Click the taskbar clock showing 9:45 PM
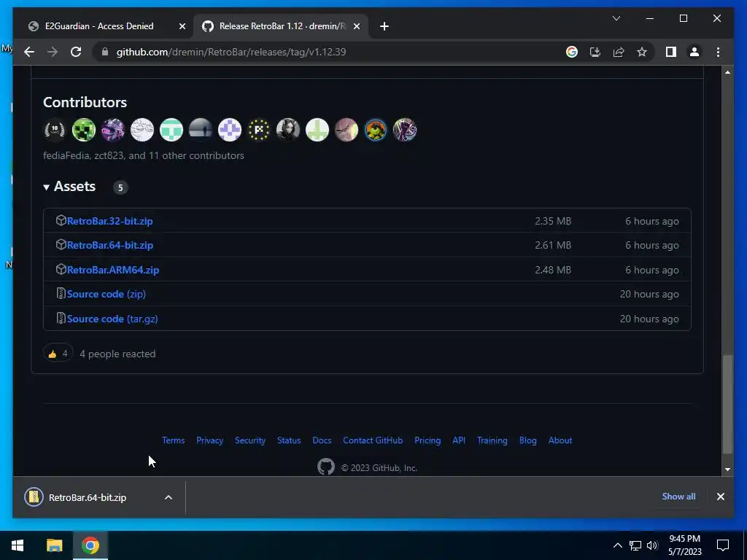Screen dimensions: 747x560 coord(684,545)
